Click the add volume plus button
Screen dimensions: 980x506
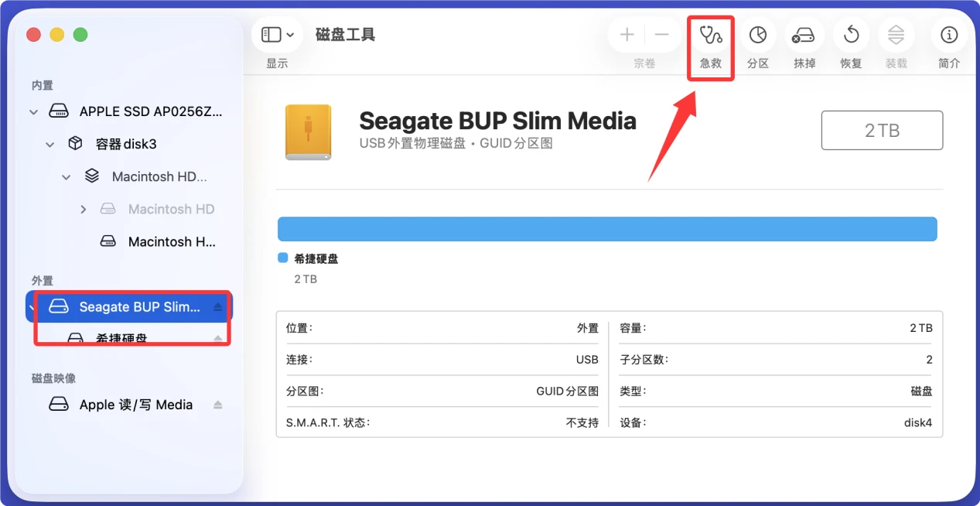tap(627, 35)
